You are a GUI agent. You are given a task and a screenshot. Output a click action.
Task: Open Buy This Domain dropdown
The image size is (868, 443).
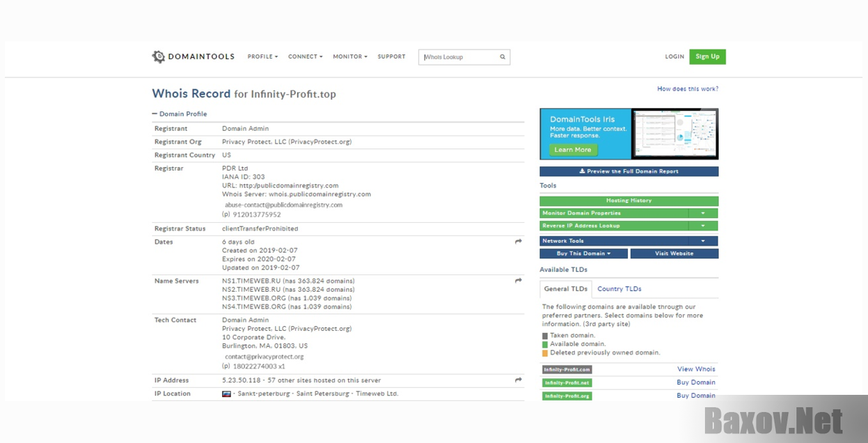(x=583, y=254)
